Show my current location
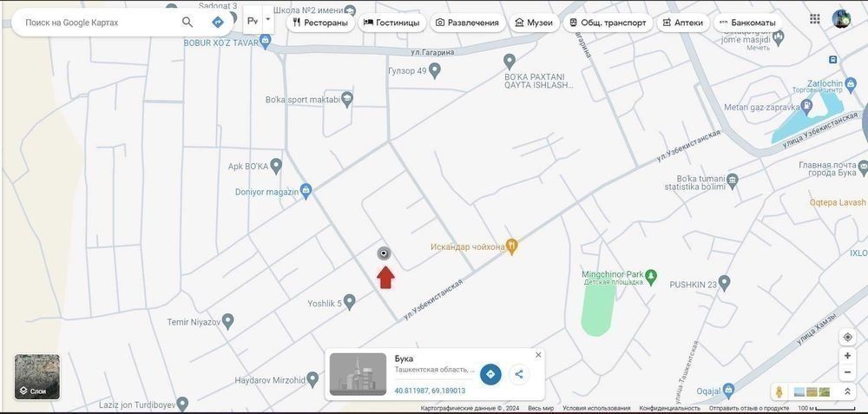Viewport: 868px width, 414px height. tap(847, 337)
